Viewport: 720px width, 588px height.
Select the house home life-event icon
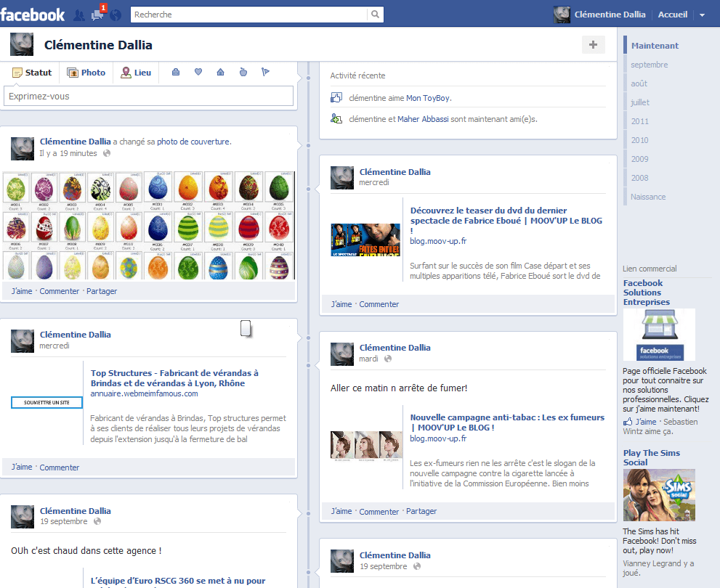tap(220, 72)
